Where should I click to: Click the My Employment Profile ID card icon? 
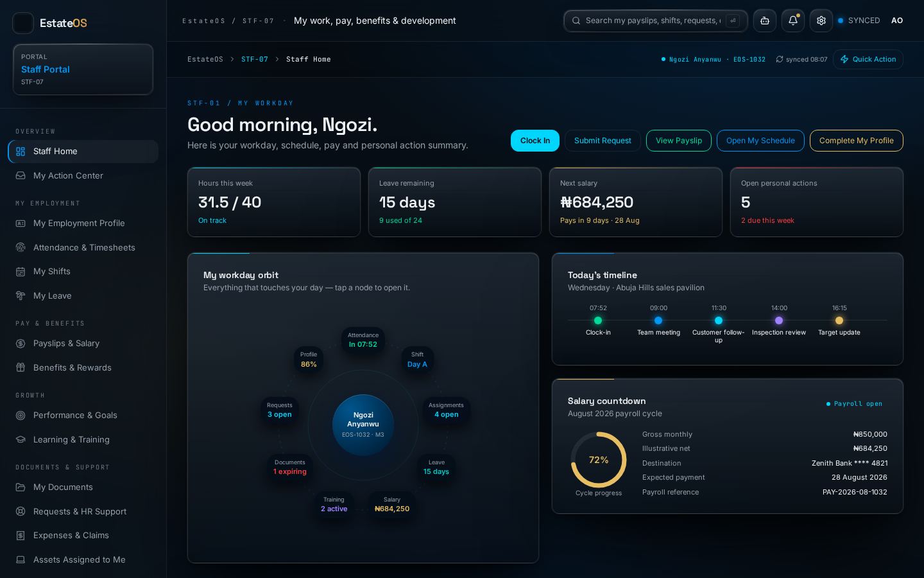[21, 223]
